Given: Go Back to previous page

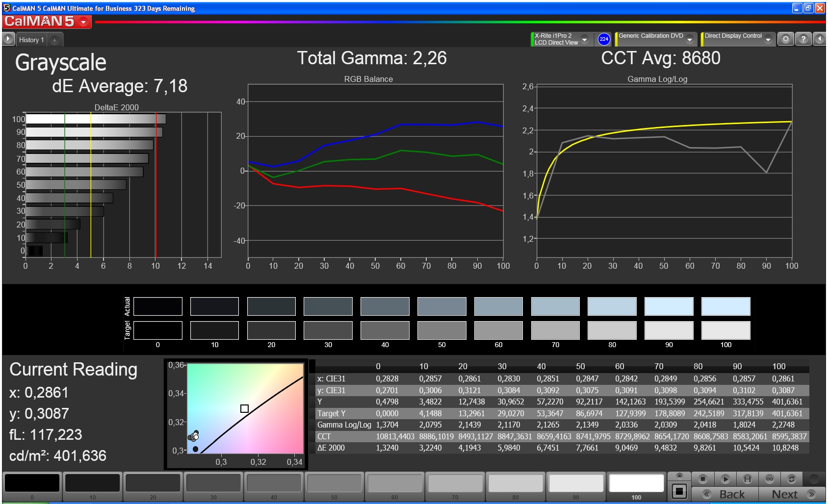Looking at the screenshot, I should (x=724, y=494).
